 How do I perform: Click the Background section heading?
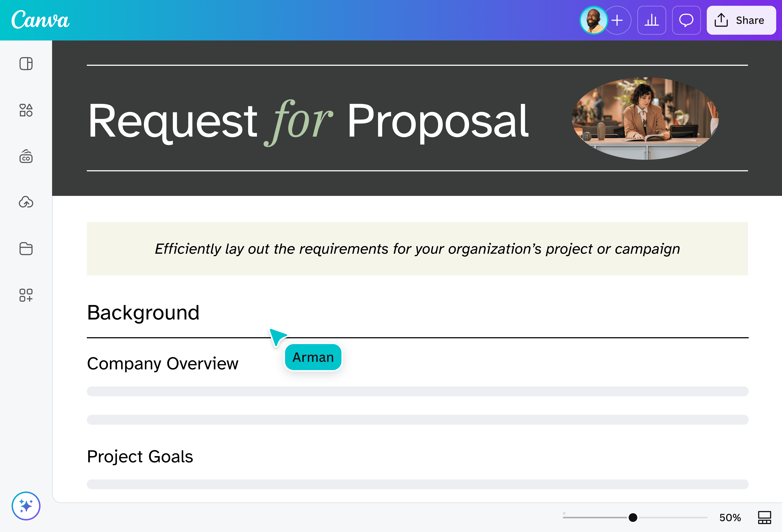click(143, 312)
